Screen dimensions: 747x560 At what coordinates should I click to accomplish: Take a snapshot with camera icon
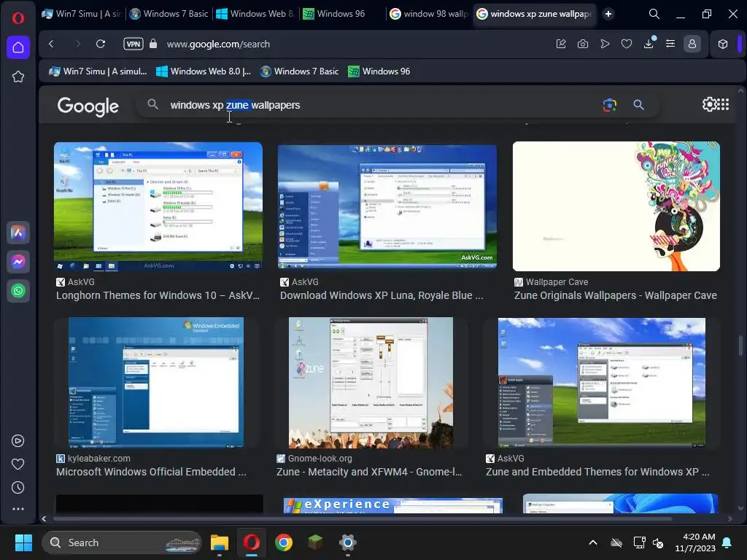[x=583, y=44]
